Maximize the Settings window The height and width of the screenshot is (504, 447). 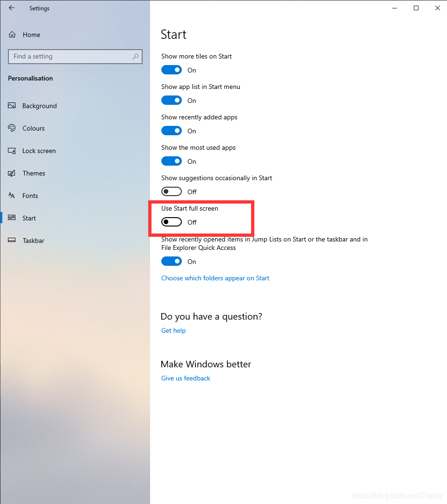tap(416, 8)
